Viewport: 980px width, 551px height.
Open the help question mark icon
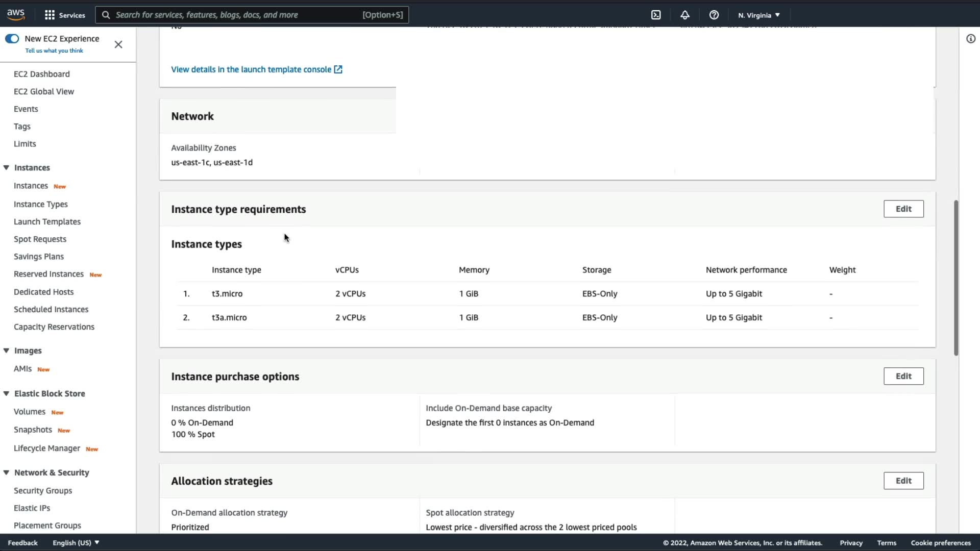[714, 15]
